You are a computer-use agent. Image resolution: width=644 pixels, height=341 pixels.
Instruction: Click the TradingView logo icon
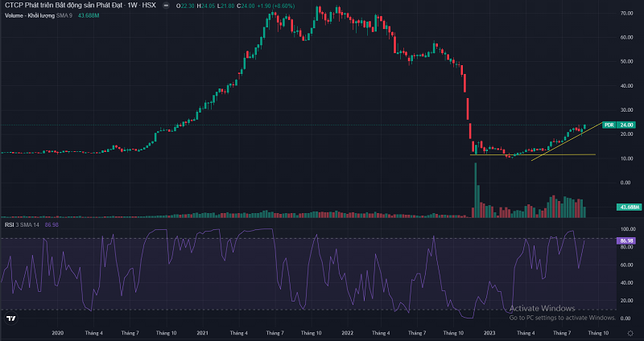pyautogui.click(x=10, y=318)
